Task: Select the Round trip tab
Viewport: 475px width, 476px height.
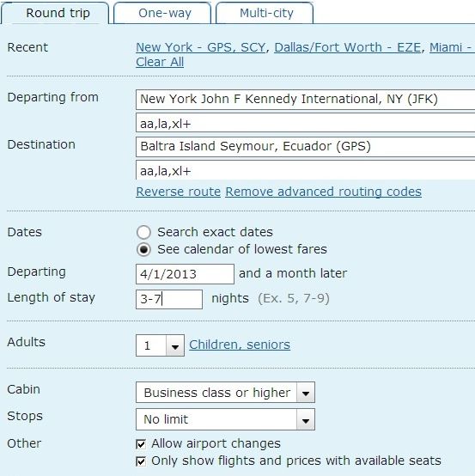Action: pyautogui.click(x=55, y=13)
